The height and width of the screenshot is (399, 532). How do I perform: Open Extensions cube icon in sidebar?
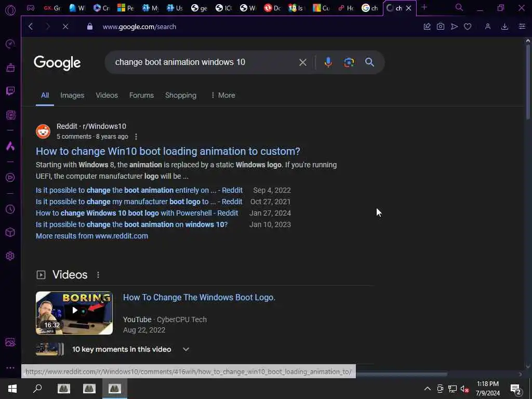point(10,232)
